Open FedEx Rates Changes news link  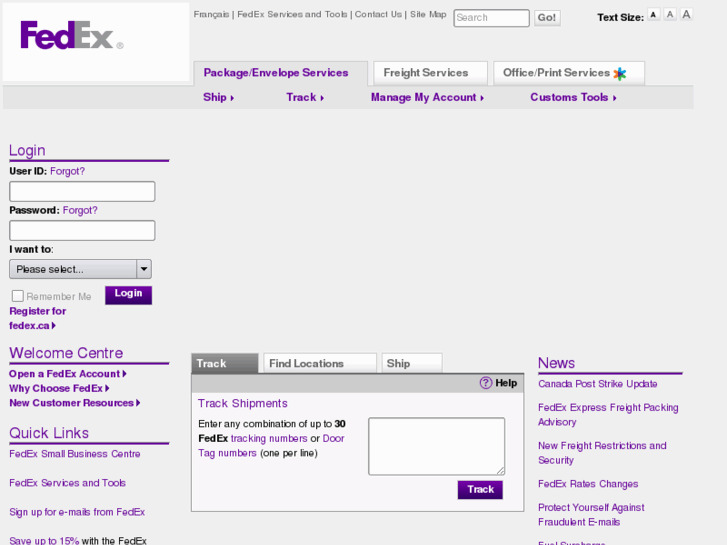click(x=588, y=484)
